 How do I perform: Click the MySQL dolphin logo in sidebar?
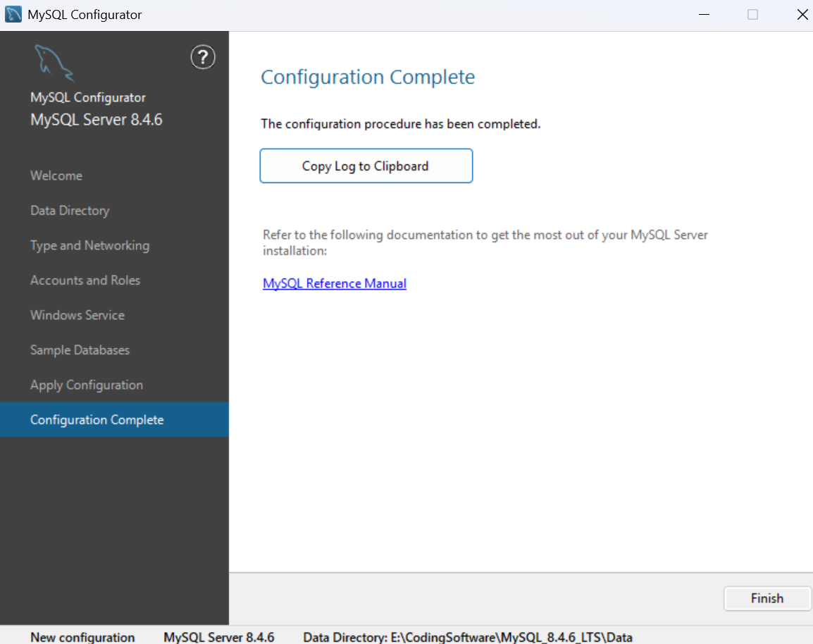click(54, 62)
